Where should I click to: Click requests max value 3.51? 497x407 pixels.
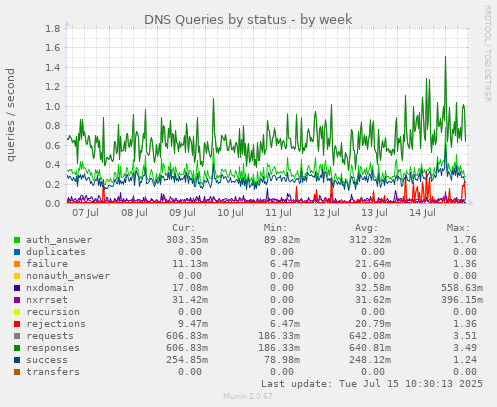pos(465,336)
